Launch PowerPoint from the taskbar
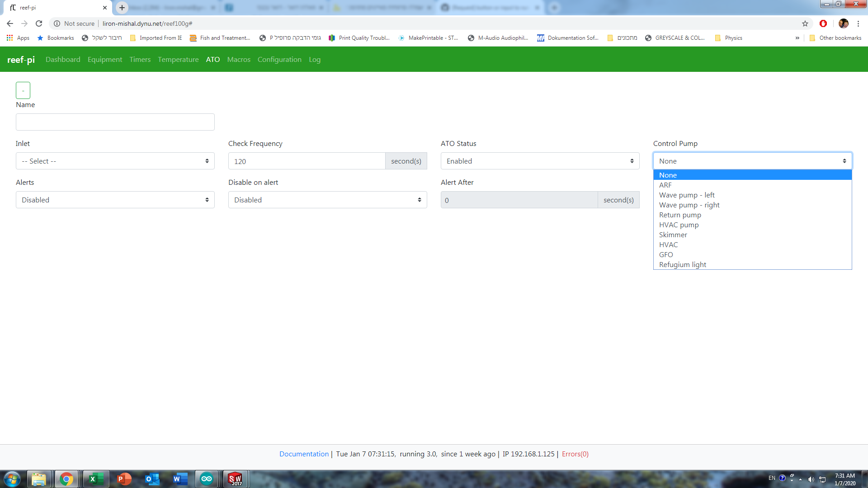Screen dimensions: 868x488 tap(123, 479)
